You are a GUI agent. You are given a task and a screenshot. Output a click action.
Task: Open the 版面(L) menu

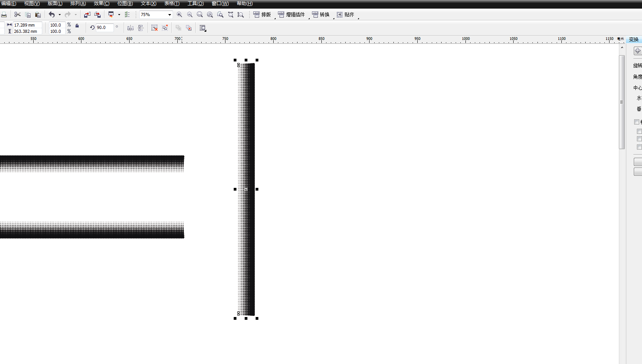point(55,4)
